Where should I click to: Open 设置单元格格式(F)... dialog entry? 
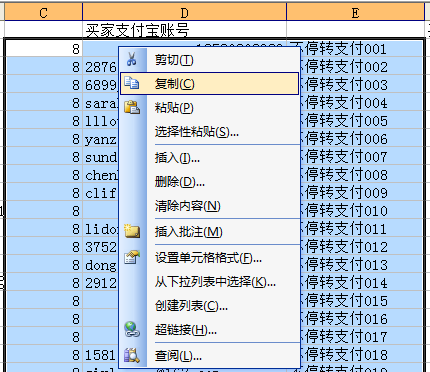pyautogui.click(x=209, y=258)
